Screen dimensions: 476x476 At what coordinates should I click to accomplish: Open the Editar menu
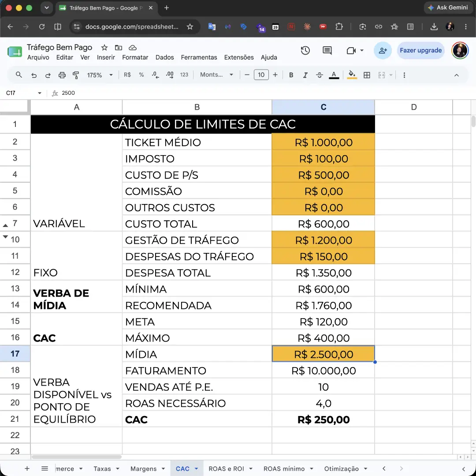pyautogui.click(x=65, y=57)
